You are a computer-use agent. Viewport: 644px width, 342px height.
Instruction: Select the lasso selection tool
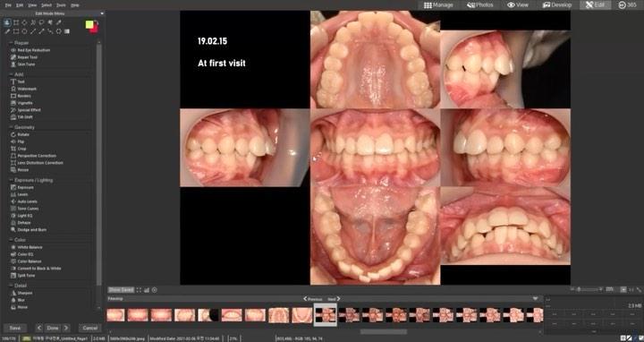point(41,22)
